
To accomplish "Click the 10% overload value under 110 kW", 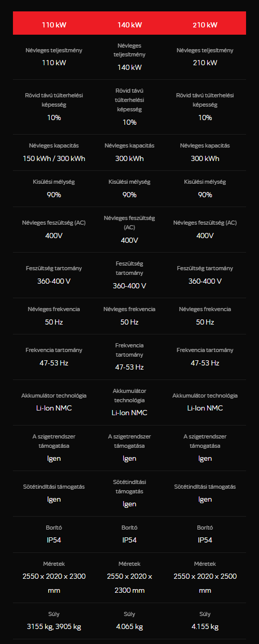I will pos(54,118).
